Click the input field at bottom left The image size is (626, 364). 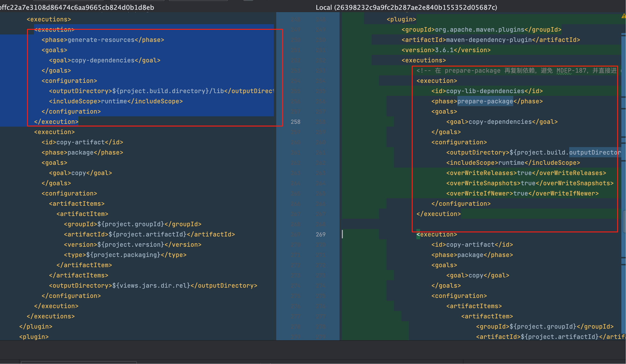click(79, 363)
